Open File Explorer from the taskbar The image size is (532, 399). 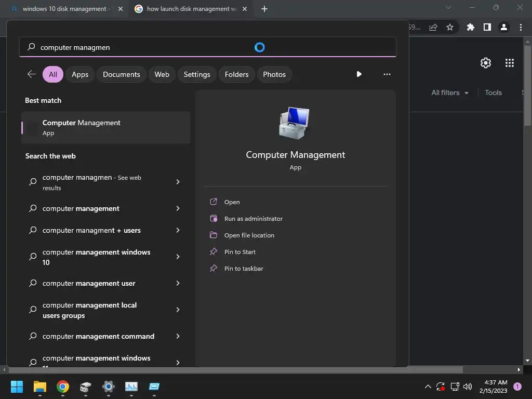[x=39, y=387]
